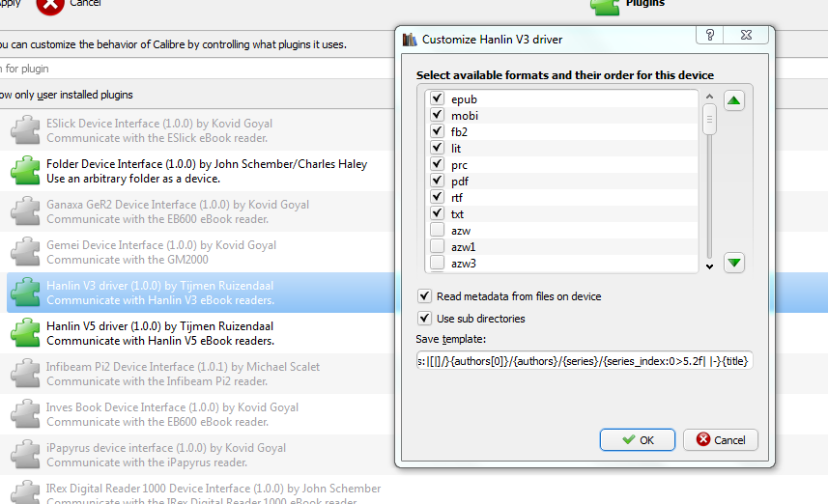Click the Ganaxa GeR2 plugin puzzle icon
The width and height of the screenshot is (828, 504).
pos(25,211)
